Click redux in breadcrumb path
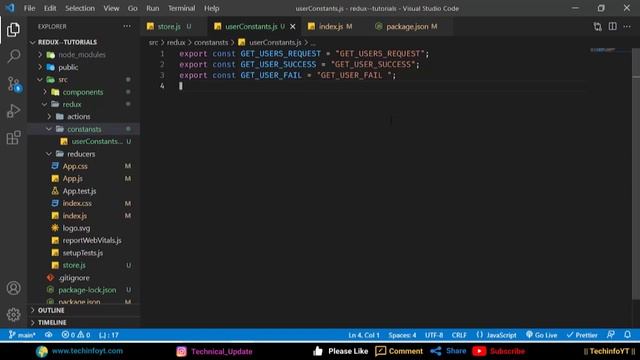Viewport: 640px width, 360px height. coord(176,42)
